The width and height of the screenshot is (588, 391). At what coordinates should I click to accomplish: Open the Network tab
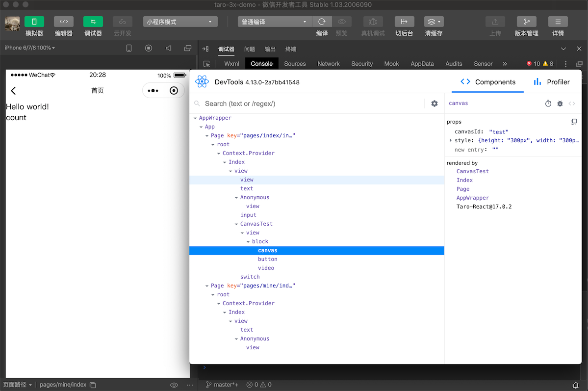[329, 64]
